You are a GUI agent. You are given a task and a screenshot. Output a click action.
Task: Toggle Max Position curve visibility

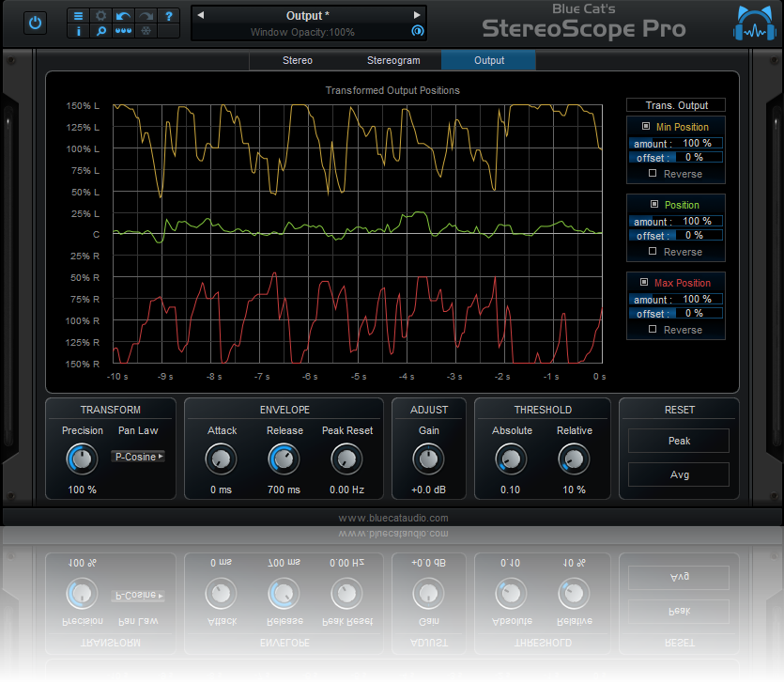pos(644,282)
